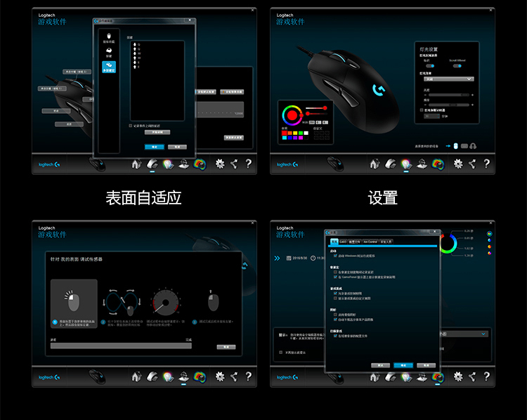Open Home icon in lighting settings window

[375, 164]
